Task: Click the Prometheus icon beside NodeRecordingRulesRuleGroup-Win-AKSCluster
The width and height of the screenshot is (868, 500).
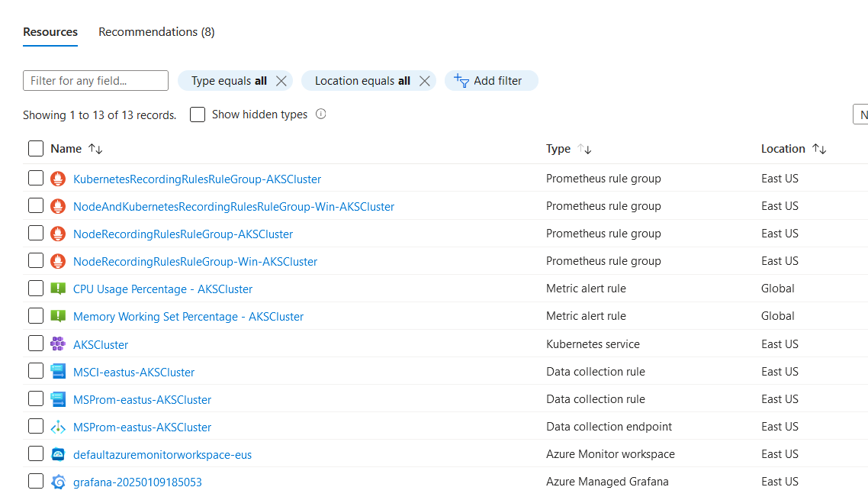Action: (x=58, y=261)
